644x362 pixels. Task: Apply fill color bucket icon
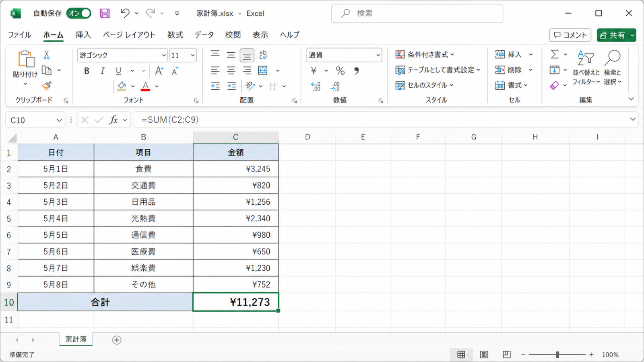[x=122, y=86]
